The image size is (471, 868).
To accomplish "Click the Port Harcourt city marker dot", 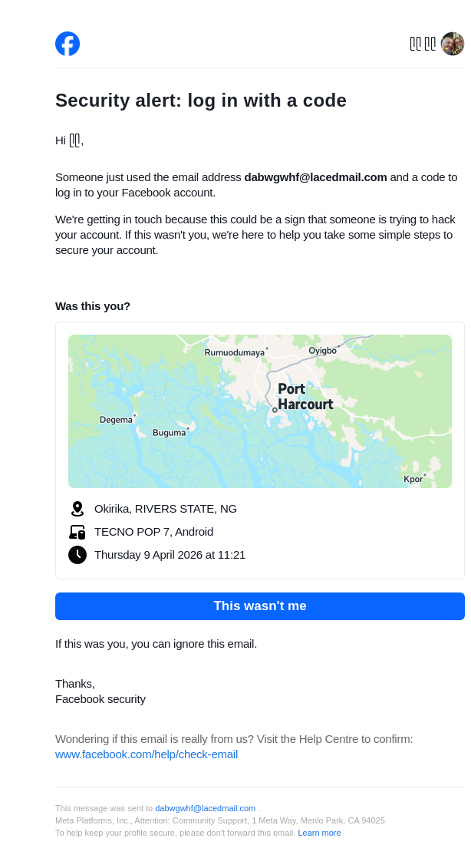I will tap(275, 410).
